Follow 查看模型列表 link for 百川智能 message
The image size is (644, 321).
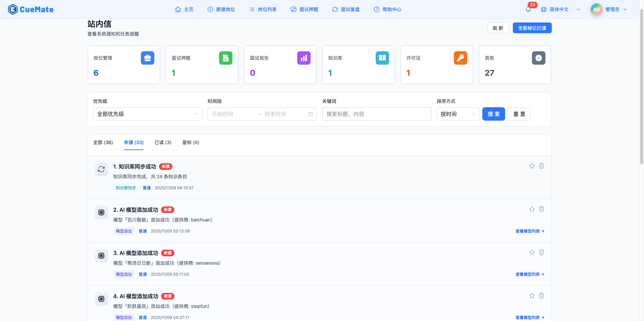click(530, 231)
